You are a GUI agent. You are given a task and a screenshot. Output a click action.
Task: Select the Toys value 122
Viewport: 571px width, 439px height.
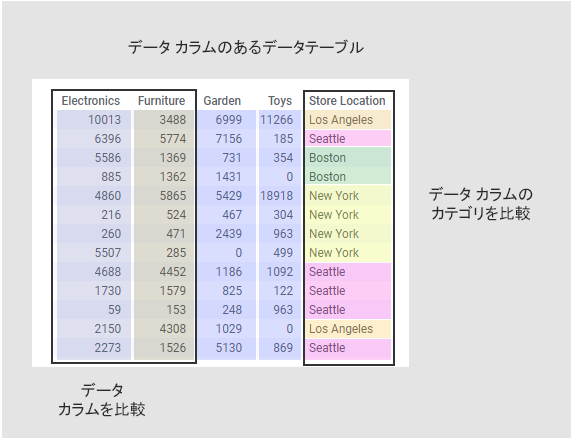283,290
